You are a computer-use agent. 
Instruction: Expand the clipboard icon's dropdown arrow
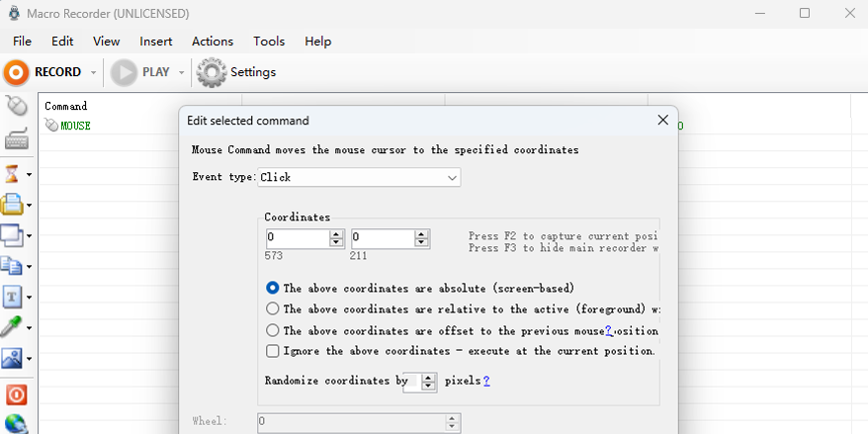(x=29, y=267)
